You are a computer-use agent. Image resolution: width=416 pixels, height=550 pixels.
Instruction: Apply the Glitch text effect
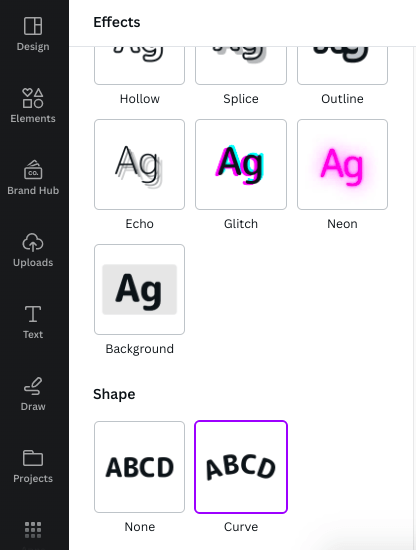click(241, 165)
